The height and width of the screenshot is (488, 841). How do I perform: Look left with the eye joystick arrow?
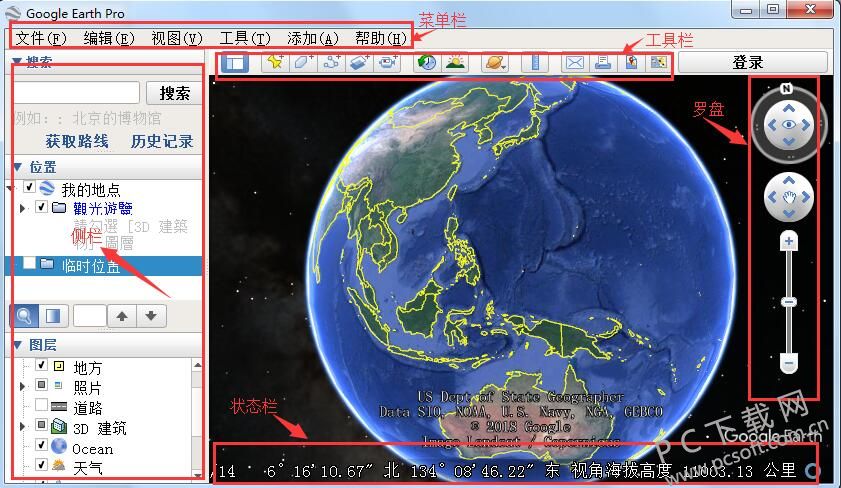click(x=772, y=125)
